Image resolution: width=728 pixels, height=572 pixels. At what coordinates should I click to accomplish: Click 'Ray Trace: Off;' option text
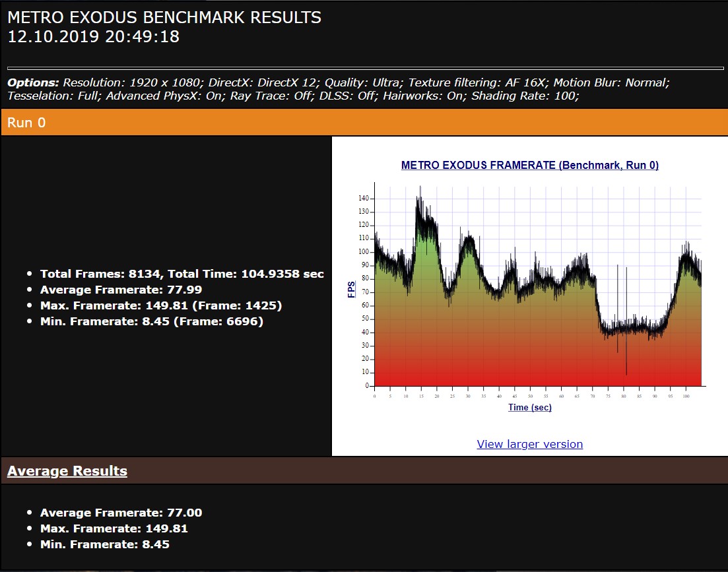[x=273, y=96]
